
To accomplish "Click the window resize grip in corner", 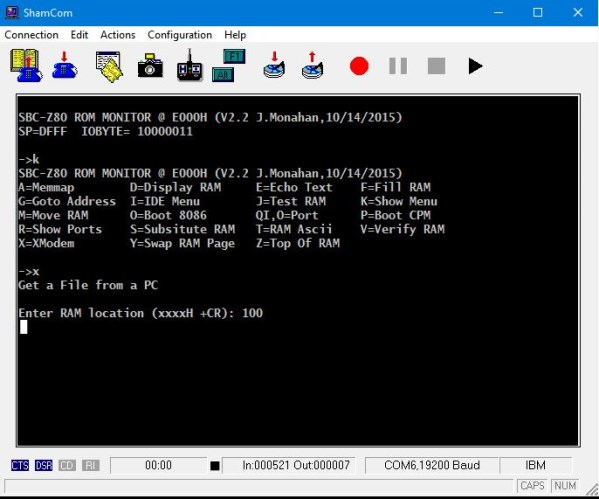I will coord(592,489).
